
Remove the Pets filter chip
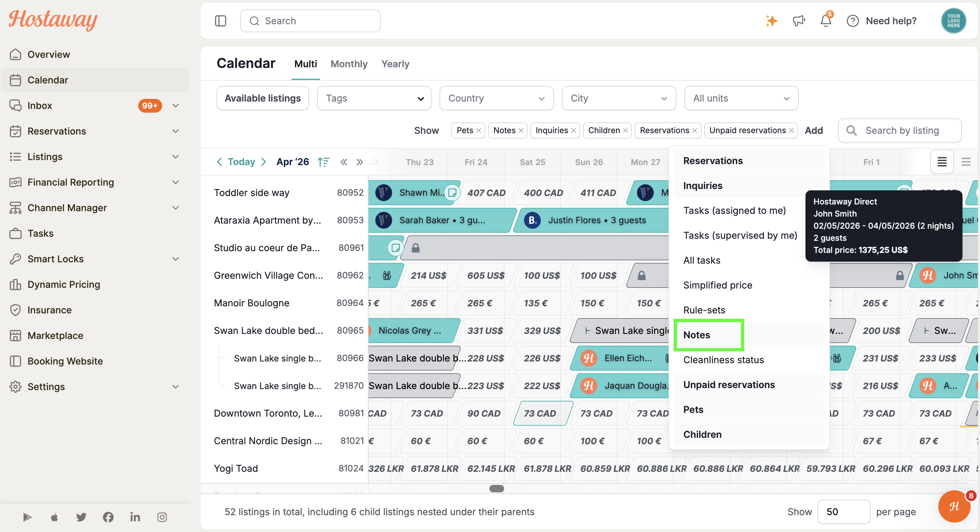[479, 130]
